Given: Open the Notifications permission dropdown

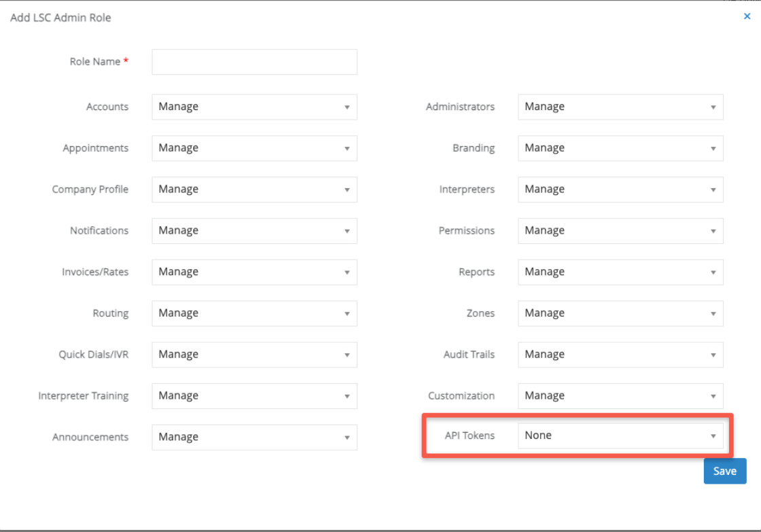Looking at the screenshot, I should [x=254, y=231].
